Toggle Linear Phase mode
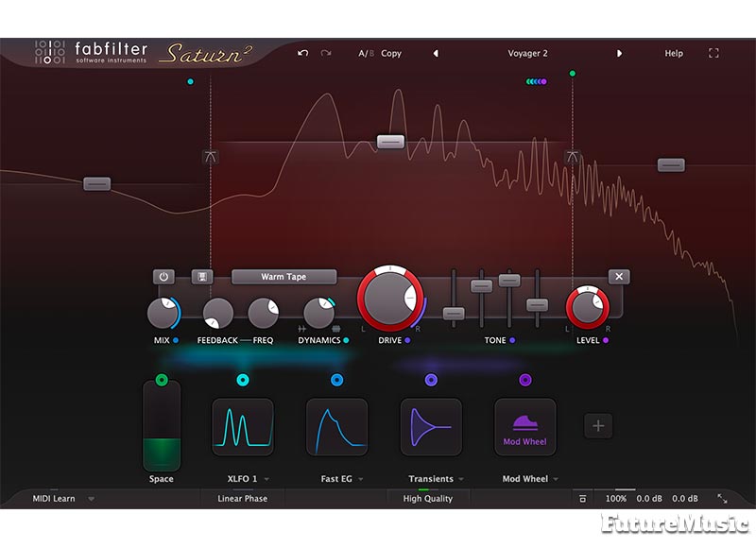Screen dimensions: 756x548 click(x=242, y=498)
